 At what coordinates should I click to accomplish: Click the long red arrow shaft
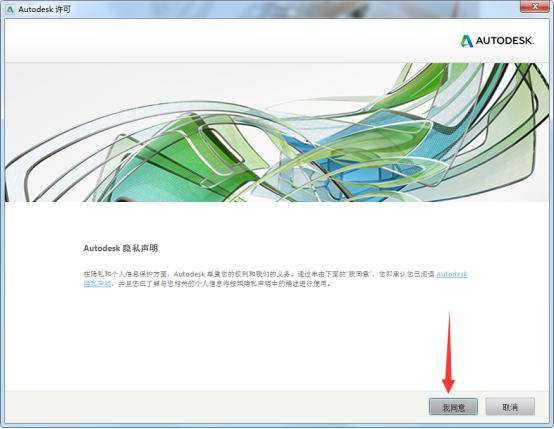(x=449, y=346)
